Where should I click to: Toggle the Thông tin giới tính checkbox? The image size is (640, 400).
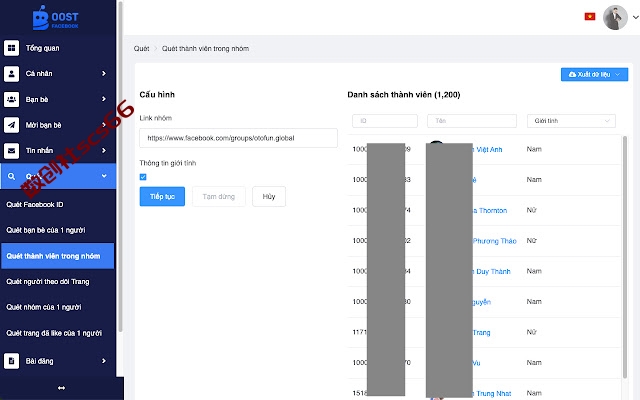(143, 177)
